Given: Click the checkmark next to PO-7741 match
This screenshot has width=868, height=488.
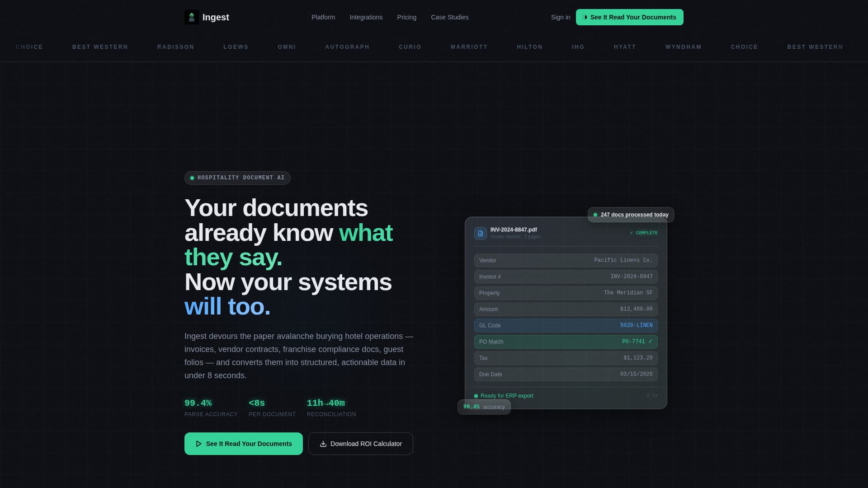Looking at the screenshot, I should click(650, 342).
